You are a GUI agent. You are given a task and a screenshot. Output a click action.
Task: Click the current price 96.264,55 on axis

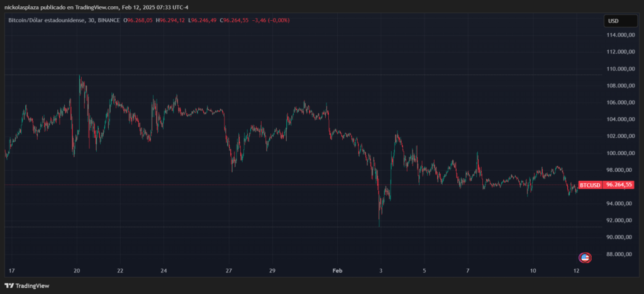619,185
